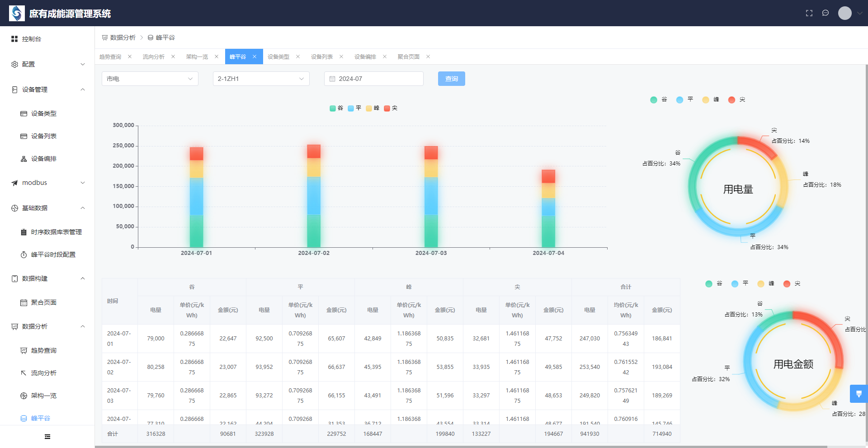Close the 峰平谷 tab
This screenshot has width=868, height=448.
[x=255, y=57]
